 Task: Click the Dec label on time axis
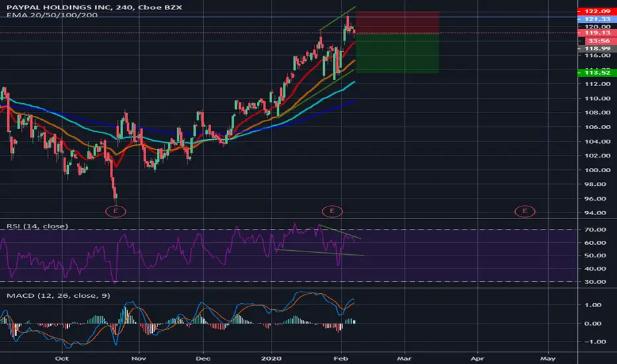pos(203,359)
